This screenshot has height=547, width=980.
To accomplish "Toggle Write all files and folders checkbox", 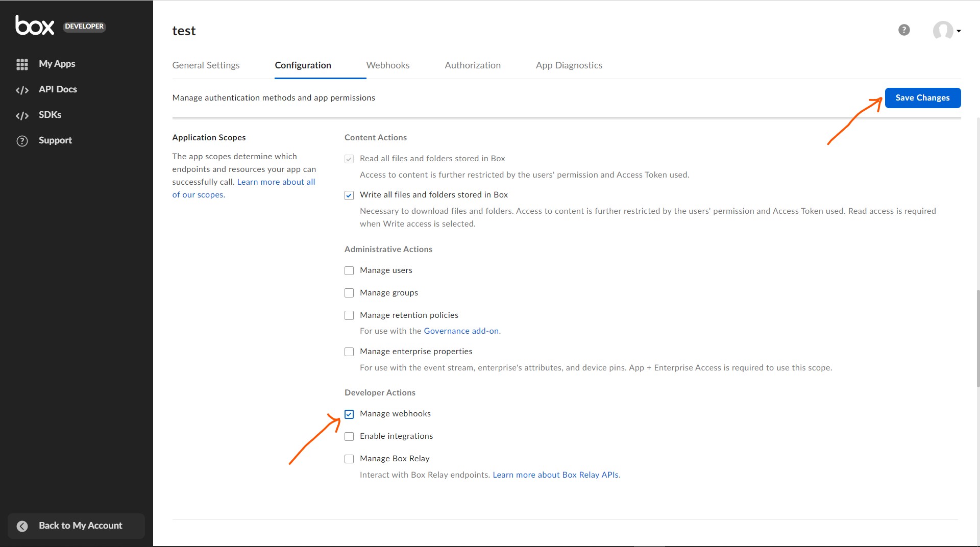I will click(349, 195).
